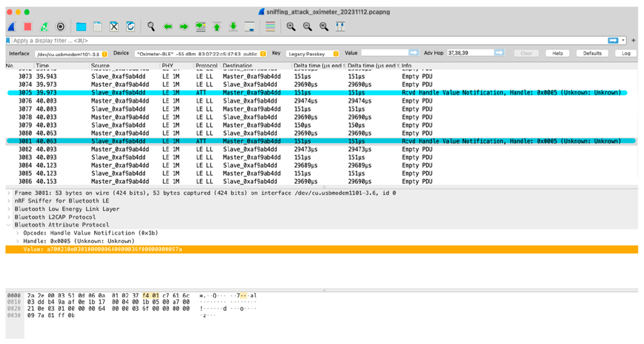Click the red Stop capture icon
The height and width of the screenshot is (344, 644).
click(x=28, y=26)
